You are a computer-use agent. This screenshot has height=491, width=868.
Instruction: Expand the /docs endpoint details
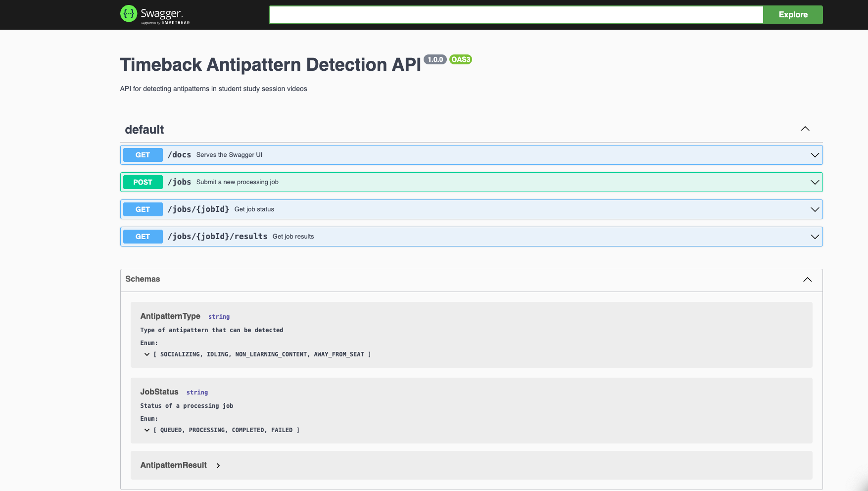click(814, 154)
